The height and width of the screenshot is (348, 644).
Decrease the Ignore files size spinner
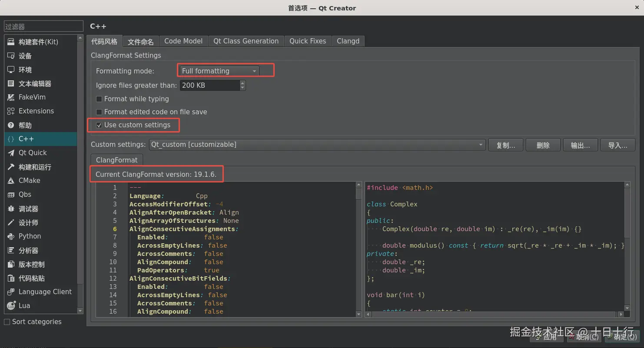(x=242, y=88)
